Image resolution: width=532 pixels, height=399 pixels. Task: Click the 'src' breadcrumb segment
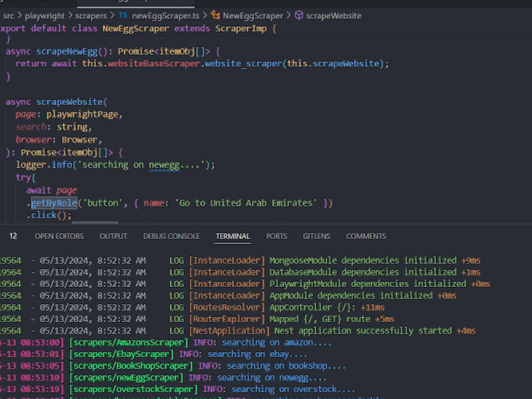pyautogui.click(x=9, y=15)
